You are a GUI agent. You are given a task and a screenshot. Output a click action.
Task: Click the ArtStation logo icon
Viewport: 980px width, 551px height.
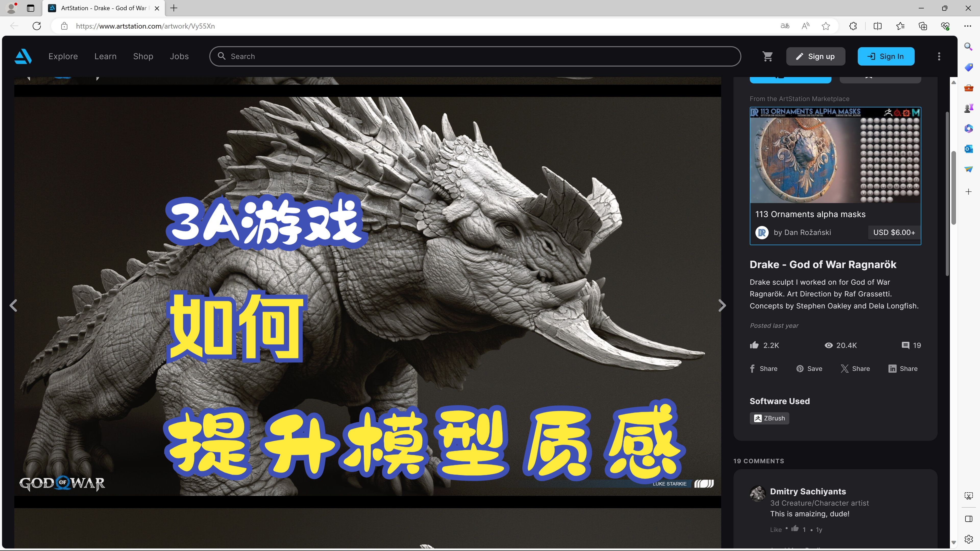pyautogui.click(x=23, y=56)
